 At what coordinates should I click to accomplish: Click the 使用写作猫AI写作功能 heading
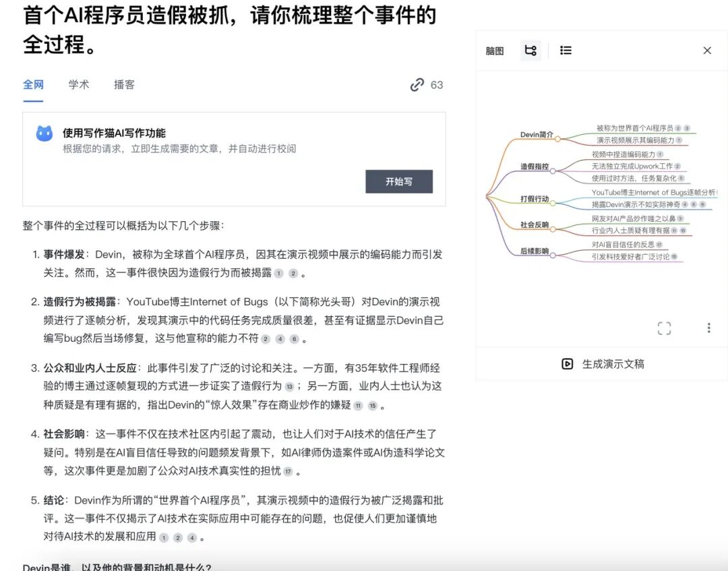pos(114,133)
